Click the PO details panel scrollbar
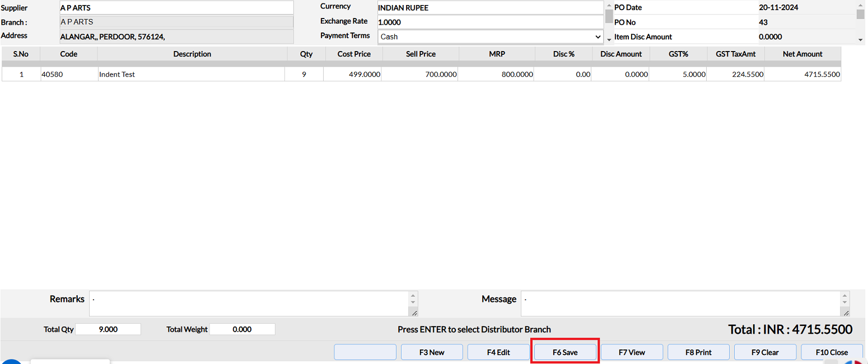 tap(861, 22)
